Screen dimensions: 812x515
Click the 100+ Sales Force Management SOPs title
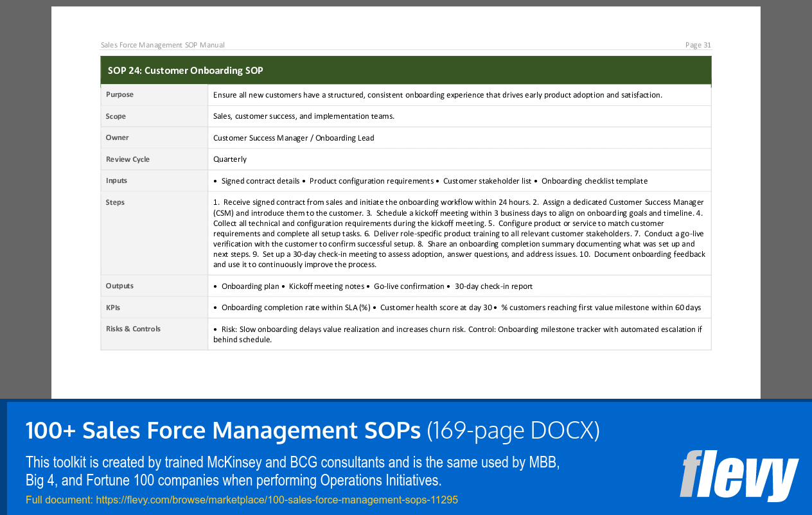tap(222, 430)
